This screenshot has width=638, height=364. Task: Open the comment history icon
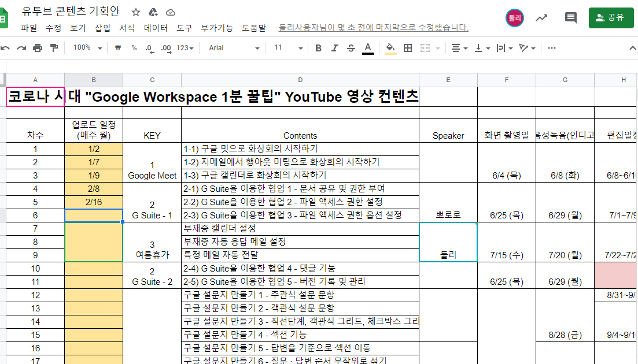point(571,17)
